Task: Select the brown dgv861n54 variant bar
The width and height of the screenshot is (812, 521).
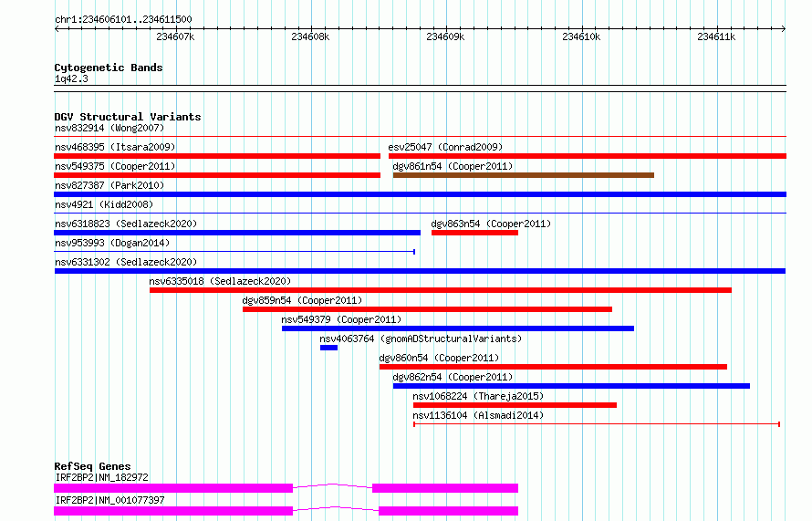Action: coord(524,175)
